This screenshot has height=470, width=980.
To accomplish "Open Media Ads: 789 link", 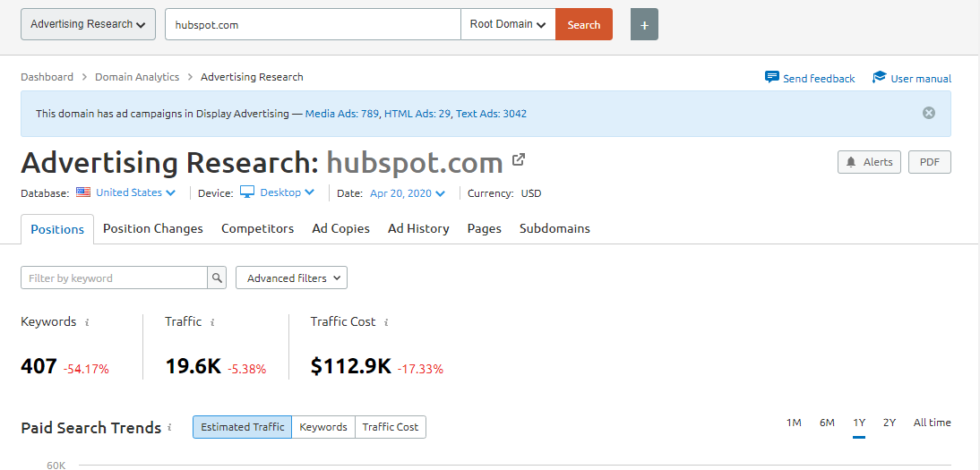I will (x=342, y=114).
